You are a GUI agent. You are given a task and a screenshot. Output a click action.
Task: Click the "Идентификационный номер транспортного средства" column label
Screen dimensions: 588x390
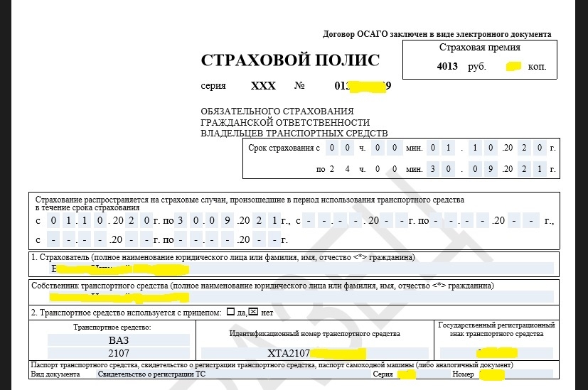[315, 333]
